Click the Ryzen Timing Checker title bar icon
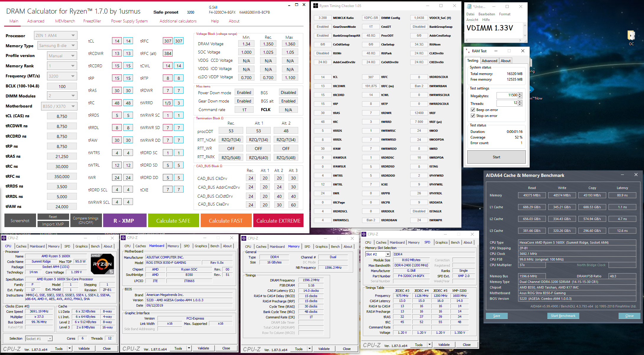The image size is (644, 355). pyautogui.click(x=316, y=6)
